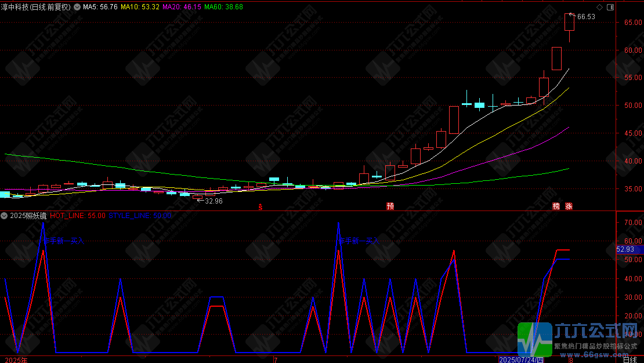Click the 52.93 price tag on axis

(x=625, y=249)
